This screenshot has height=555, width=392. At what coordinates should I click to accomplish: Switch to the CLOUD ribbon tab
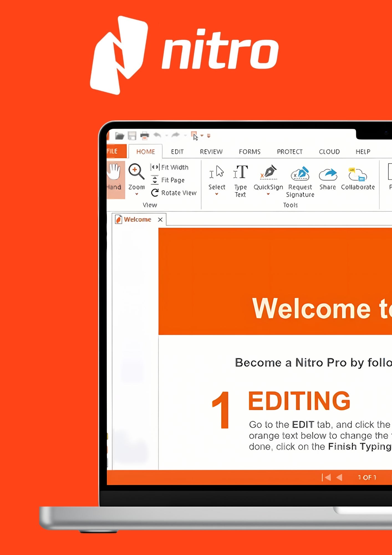tap(329, 152)
